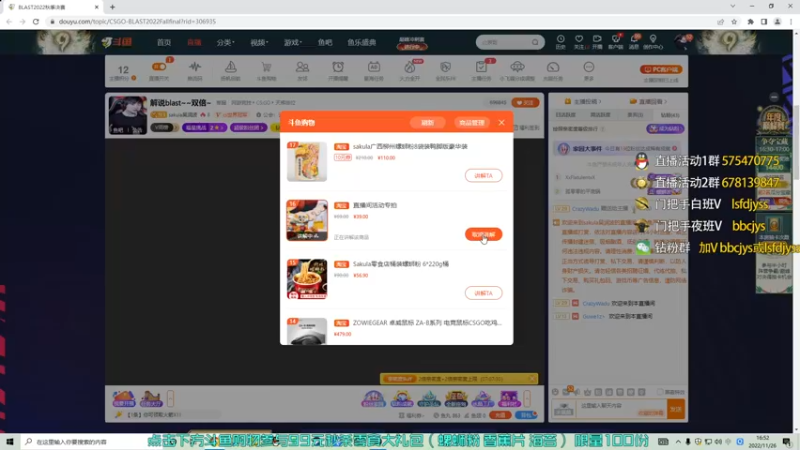The width and height of the screenshot is (800, 450).
Task: Select 直播 in top navigation
Action: (x=194, y=42)
